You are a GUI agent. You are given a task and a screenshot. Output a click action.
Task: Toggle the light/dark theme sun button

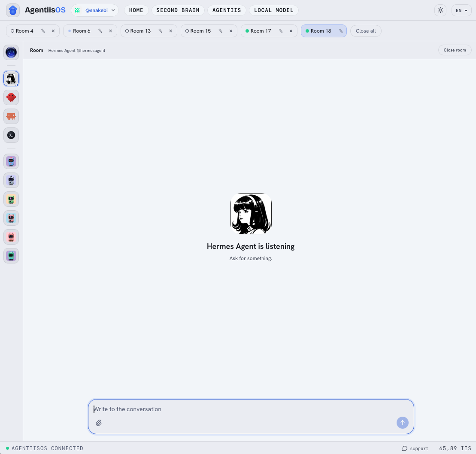point(440,10)
